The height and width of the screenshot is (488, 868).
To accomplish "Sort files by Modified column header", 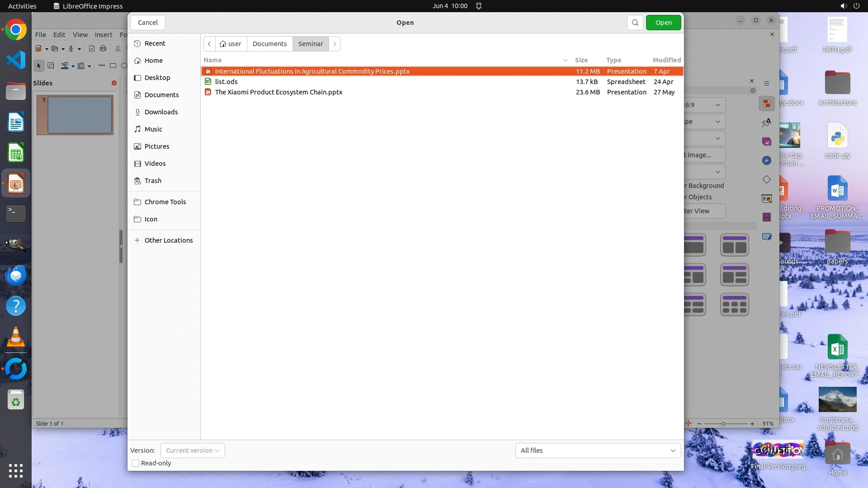I will [x=666, y=60].
